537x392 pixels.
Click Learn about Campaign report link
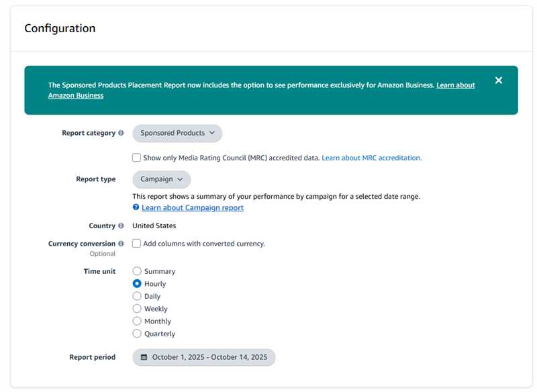click(x=192, y=208)
